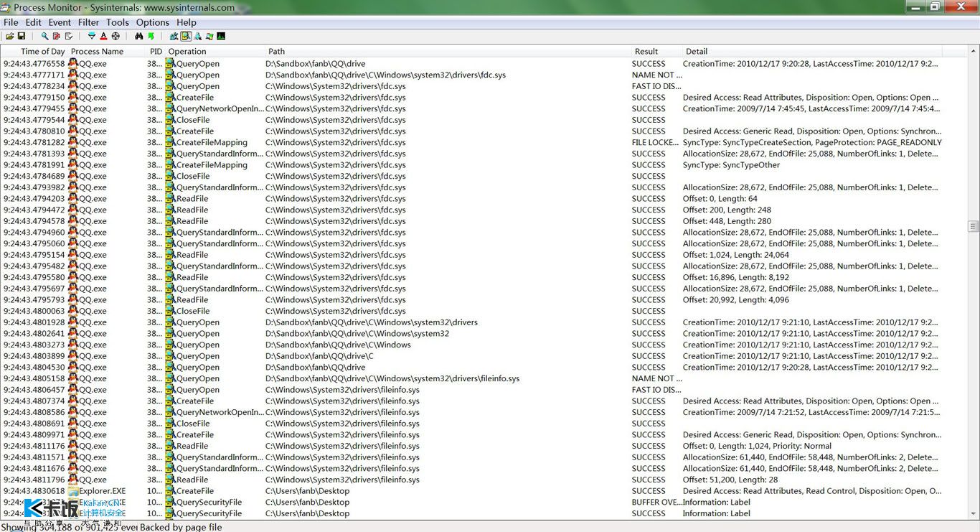Select detail Offset: 200, Length: 248
This screenshot has height=532, width=980.
click(727, 210)
